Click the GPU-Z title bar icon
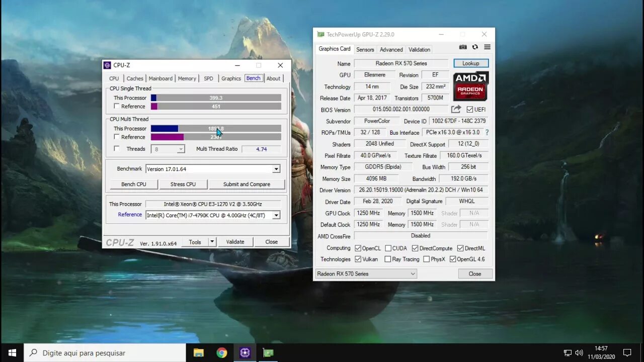The width and height of the screenshot is (644, 362). [x=320, y=35]
